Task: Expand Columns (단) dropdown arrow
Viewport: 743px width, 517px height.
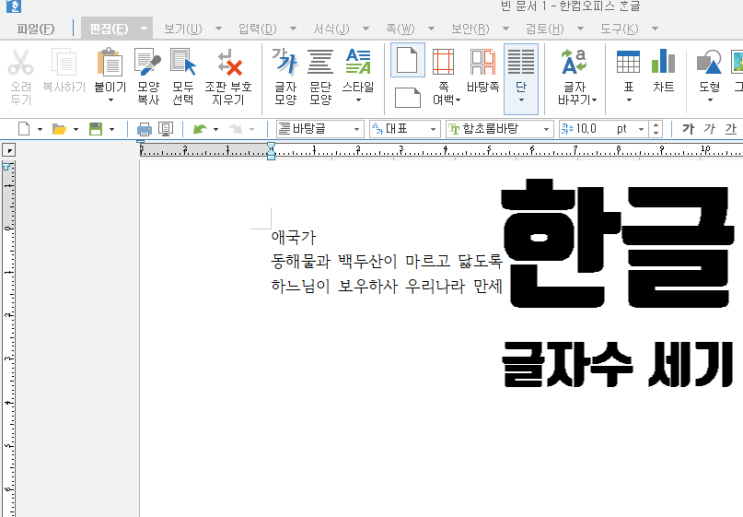Action: point(521,100)
